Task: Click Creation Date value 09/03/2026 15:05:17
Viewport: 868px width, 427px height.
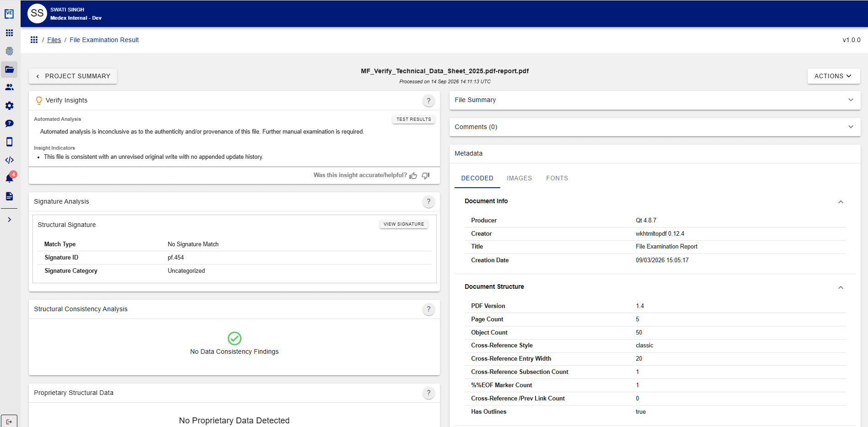Action: tap(662, 260)
